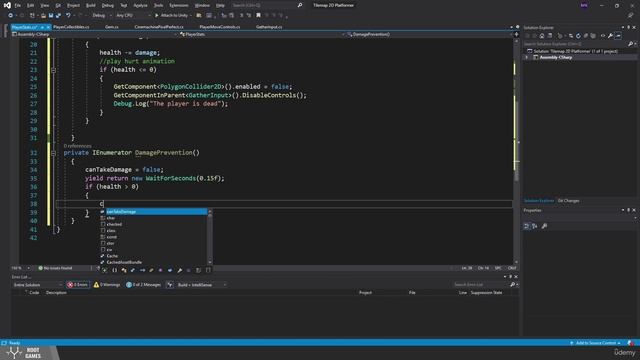Click the Search Error List field

pyautogui.click(x=481, y=284)
